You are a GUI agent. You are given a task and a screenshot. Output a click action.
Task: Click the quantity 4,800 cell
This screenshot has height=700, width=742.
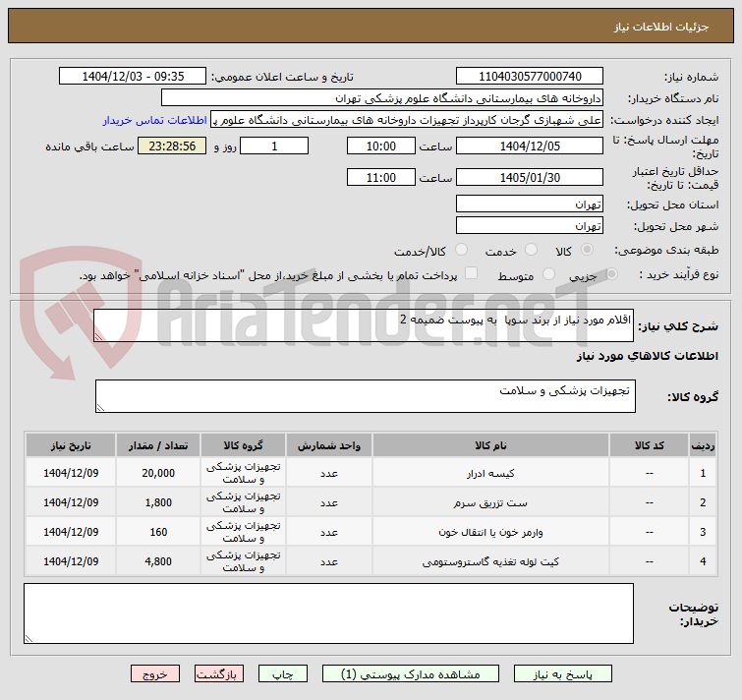click(158, 561)
